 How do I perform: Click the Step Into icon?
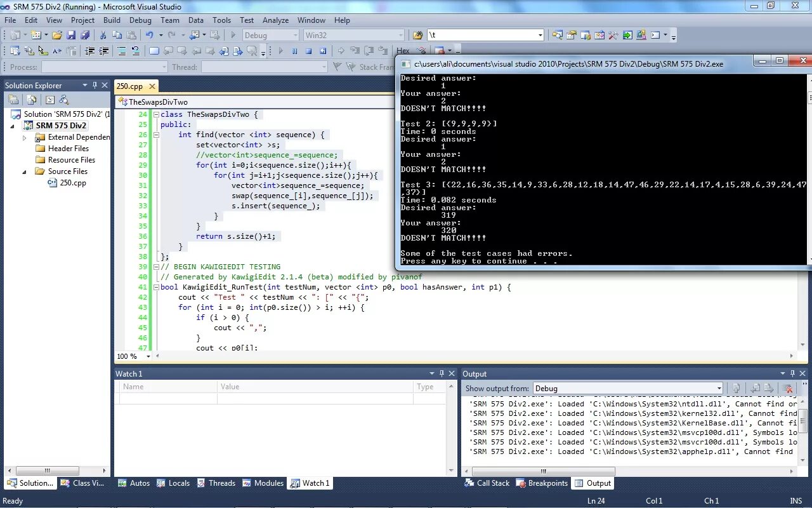pyautogui.click(x=355, y=51)
